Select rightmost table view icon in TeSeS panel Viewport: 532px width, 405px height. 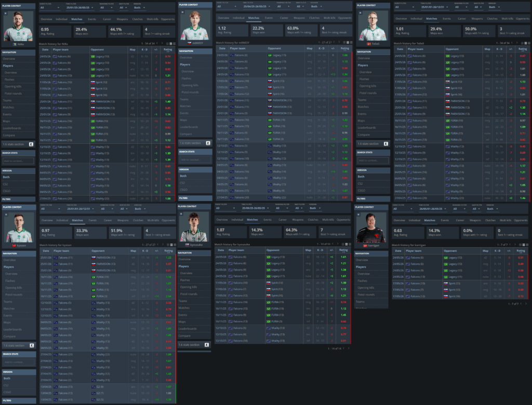point(528,43)
